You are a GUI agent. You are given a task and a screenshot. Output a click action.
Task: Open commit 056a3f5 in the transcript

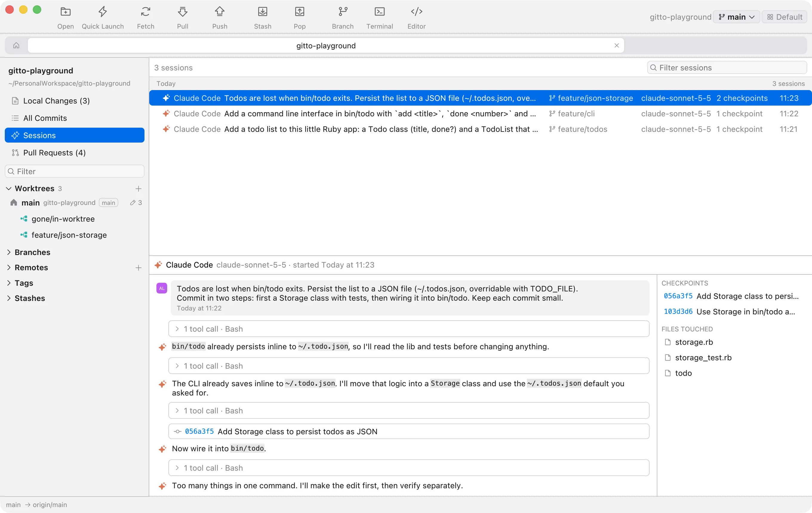pos(409,431)
